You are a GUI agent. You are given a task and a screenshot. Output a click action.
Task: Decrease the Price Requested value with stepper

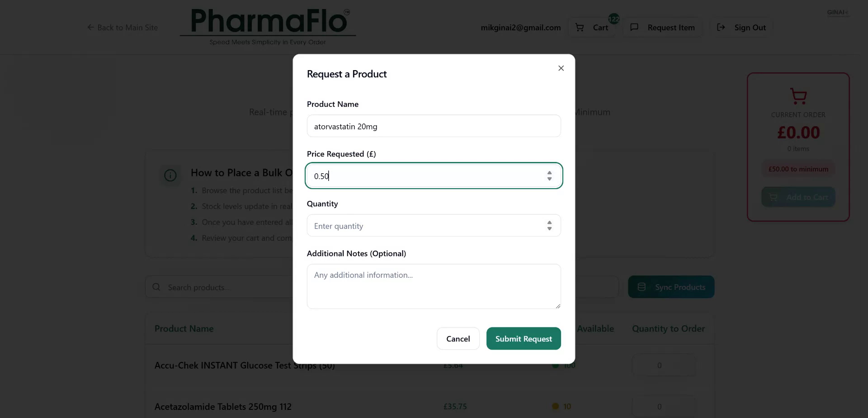pos(549,179)
